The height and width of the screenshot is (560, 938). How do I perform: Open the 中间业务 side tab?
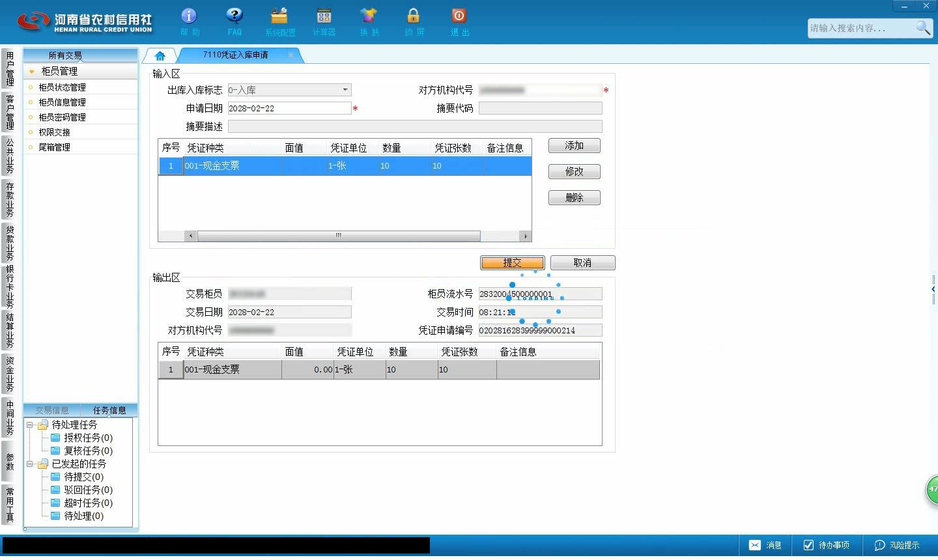tap(10, 417)
